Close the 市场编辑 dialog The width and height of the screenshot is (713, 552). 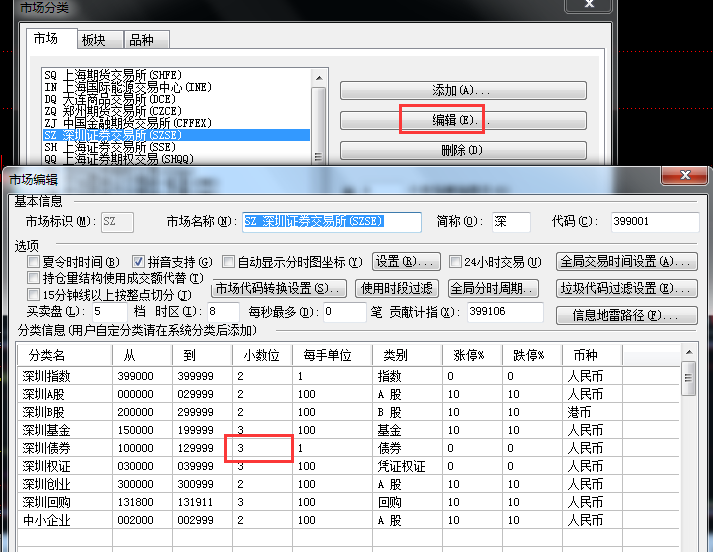point(684,175)
